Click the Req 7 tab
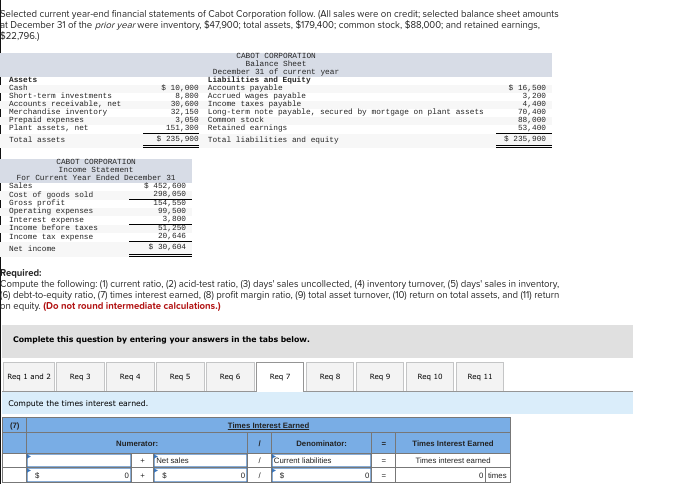 point(280,377)
